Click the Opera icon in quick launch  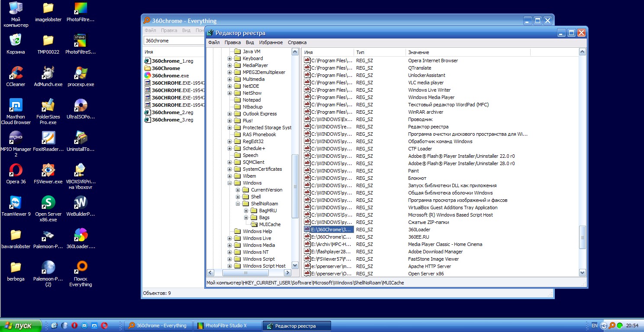pyautogui.click(x=74, y=326)
